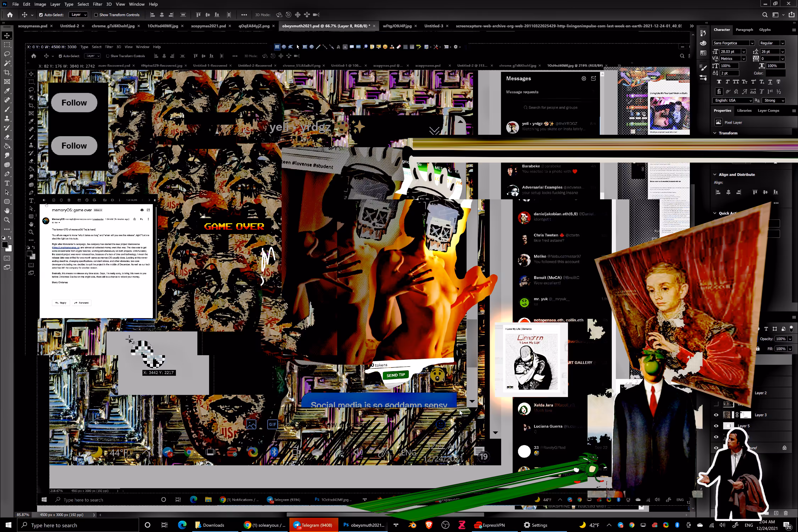Open the foreground color in main Tools panel
Screen dimensions: 798x532
point(5,245)
